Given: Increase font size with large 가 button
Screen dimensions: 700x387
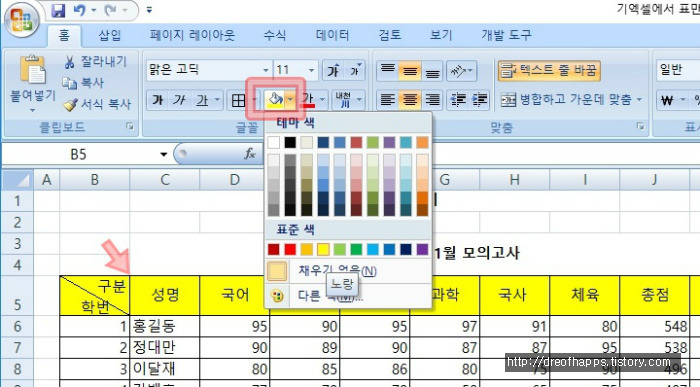Looking at the screenshot, I should tap(333, 70).
